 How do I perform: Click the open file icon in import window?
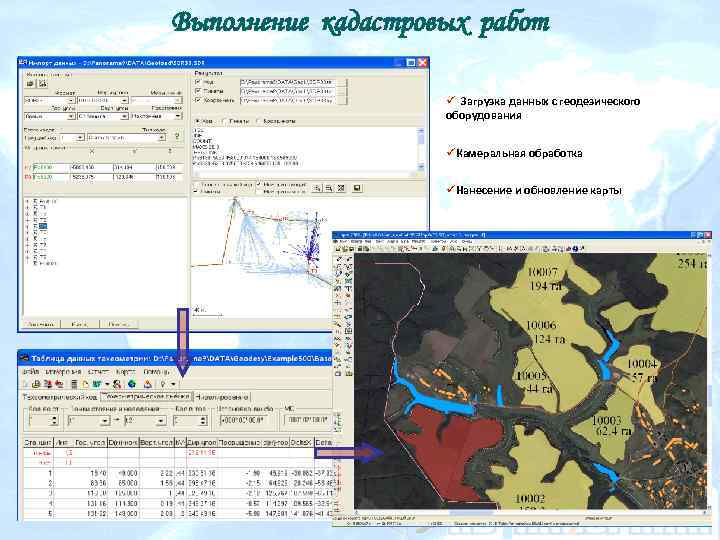click(x=30, y=84)
